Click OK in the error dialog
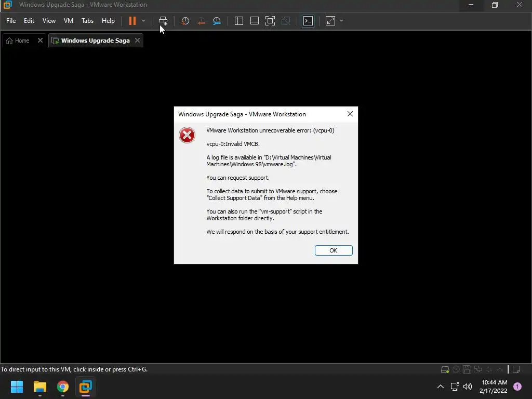The width and height of the screenshot is (532, 399). pos(334,250)
